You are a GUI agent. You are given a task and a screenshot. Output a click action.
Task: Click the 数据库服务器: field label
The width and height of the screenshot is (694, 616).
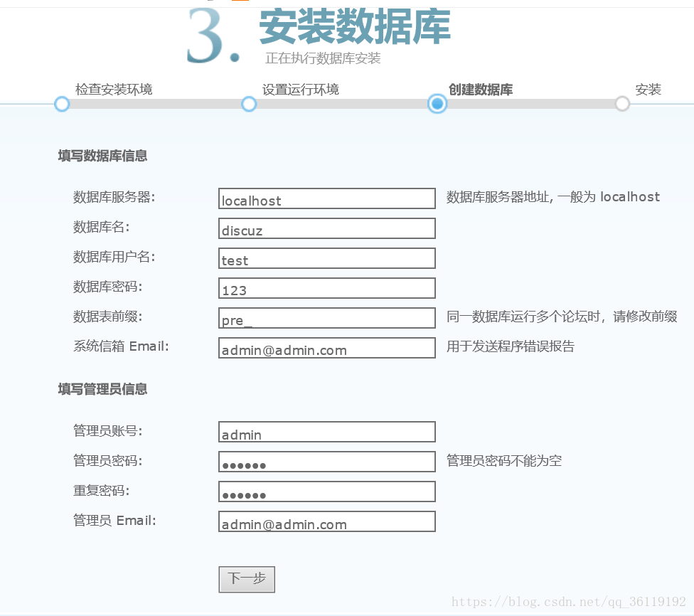tap(114, 197)
